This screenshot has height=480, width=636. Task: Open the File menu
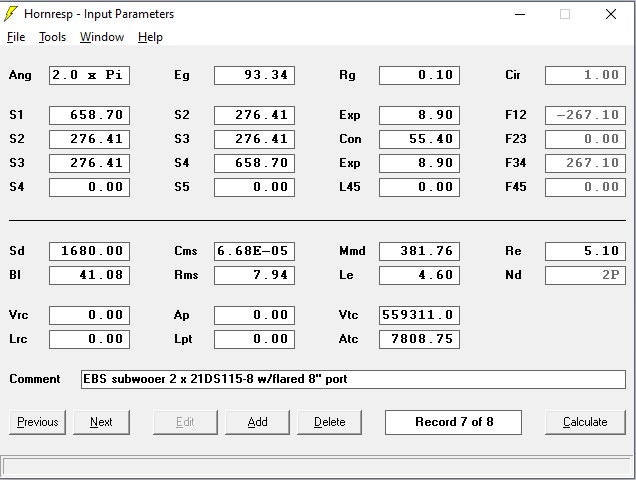pos(16,37)
